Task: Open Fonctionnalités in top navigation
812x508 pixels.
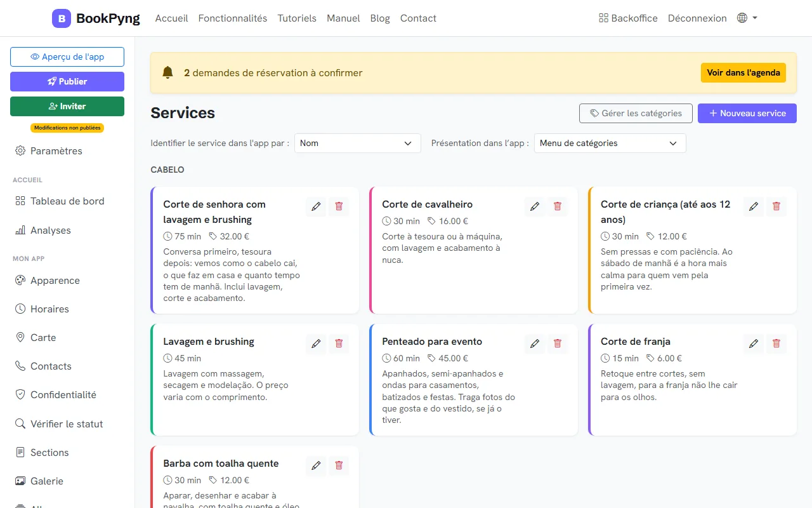Action: tap(233, 18)
